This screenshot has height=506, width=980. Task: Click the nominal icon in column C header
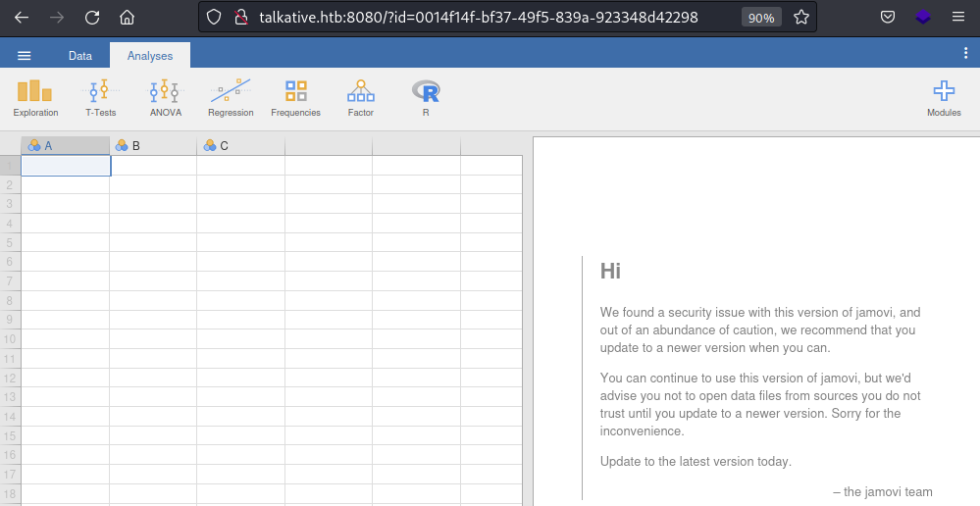[209, 145]
